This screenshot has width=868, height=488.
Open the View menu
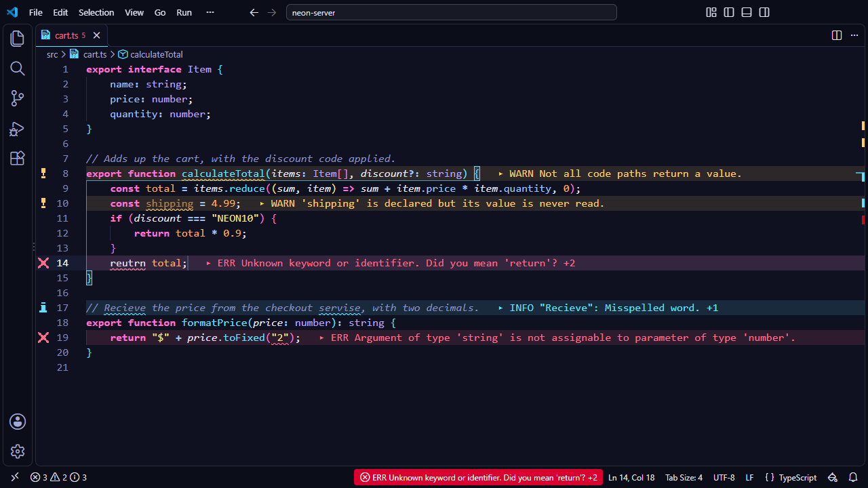tap(134, 12)
